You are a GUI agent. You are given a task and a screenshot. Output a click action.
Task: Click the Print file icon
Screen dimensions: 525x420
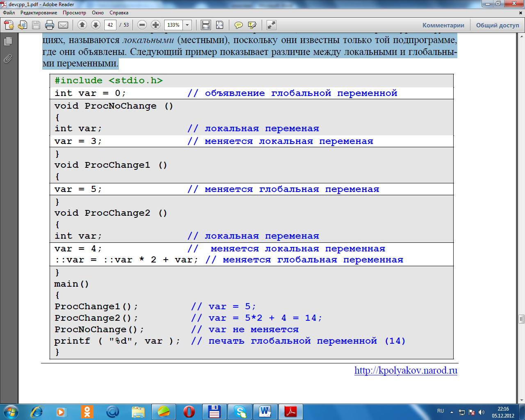(x=50, y=25)
